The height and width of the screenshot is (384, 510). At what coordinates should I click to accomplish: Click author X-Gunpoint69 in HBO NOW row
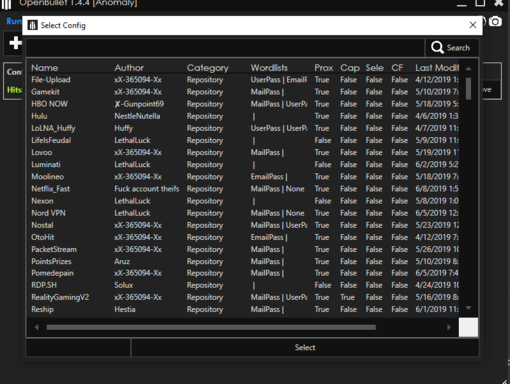(x=139, y=104)
